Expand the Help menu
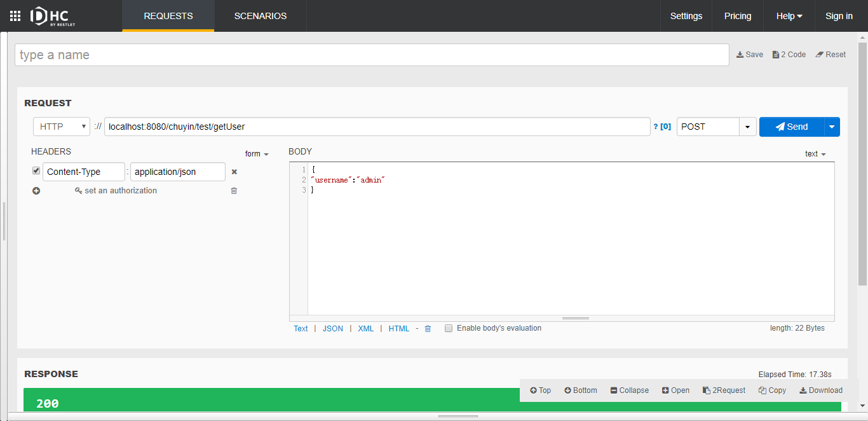The image size is (868, 421). click(789, 16)
